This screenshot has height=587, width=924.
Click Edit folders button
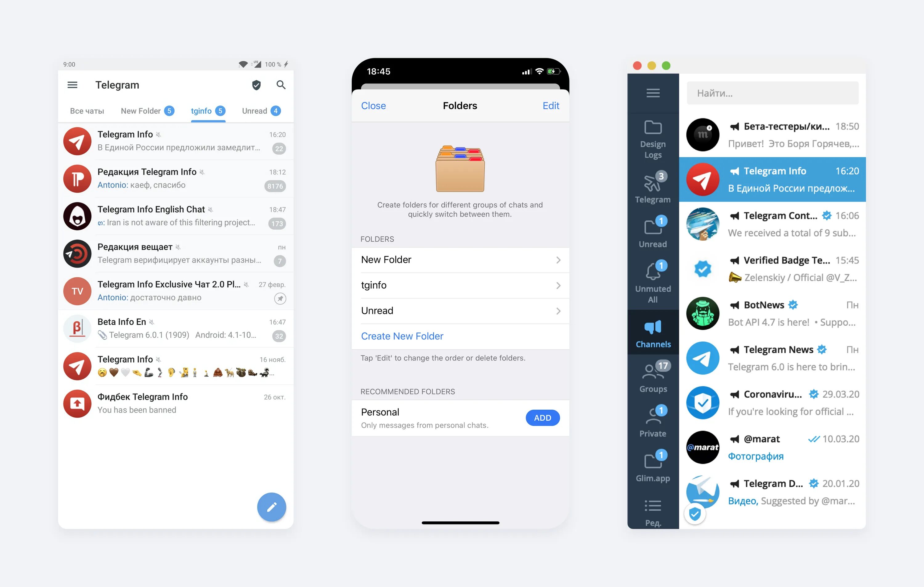click(552, 105)
